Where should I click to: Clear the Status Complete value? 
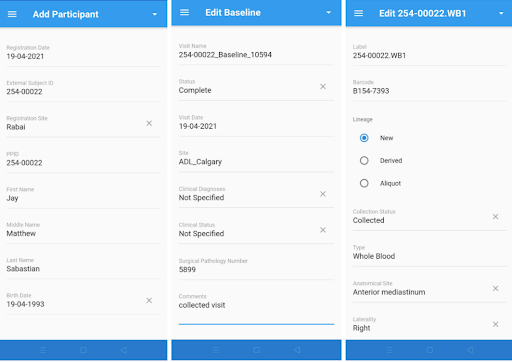pos(323,86)
